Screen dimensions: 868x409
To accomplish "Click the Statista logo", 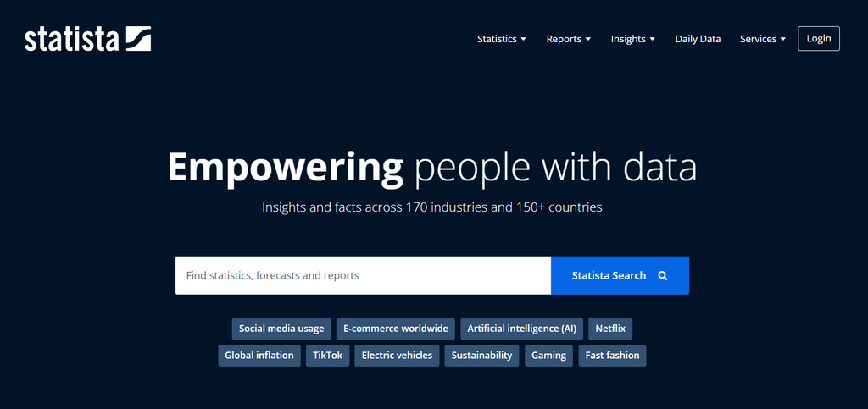I will coord(87,39).
